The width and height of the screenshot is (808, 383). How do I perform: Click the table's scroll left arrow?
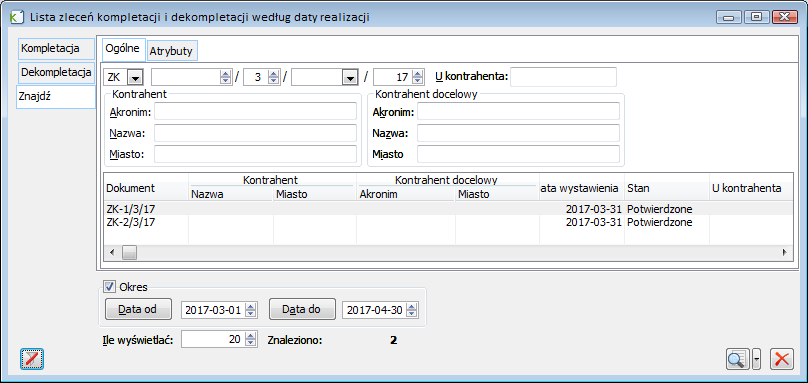pyautogui.click(x=112, y=253)
